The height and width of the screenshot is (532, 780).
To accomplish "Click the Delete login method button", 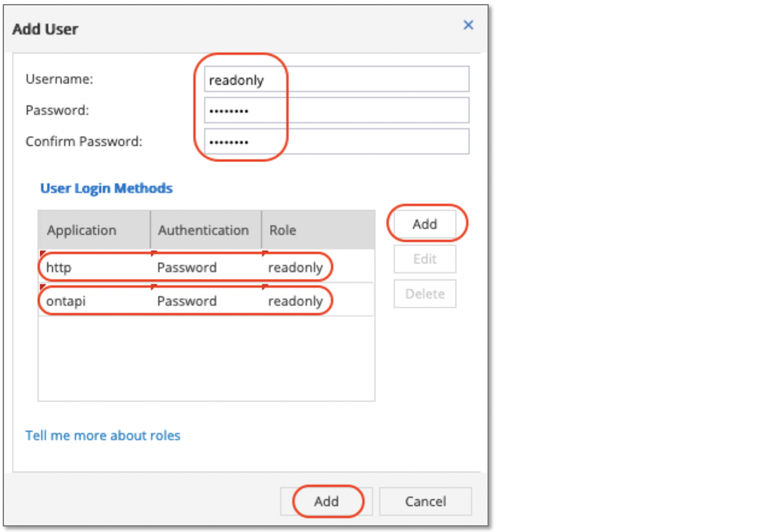I will [425, 293].
